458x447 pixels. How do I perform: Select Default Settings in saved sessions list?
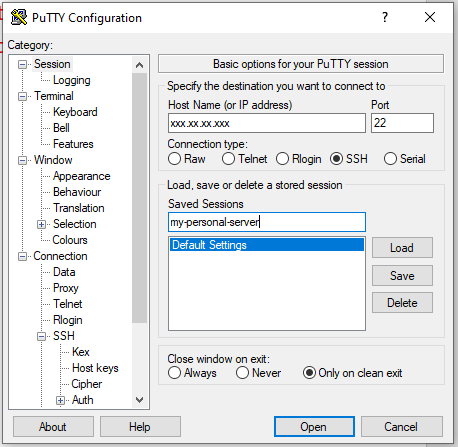point(267,245)
